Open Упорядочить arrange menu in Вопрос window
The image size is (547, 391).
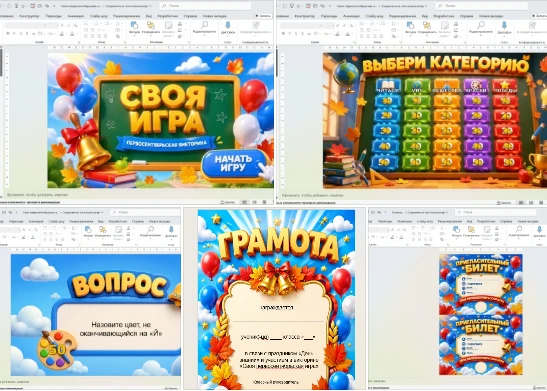103,232
